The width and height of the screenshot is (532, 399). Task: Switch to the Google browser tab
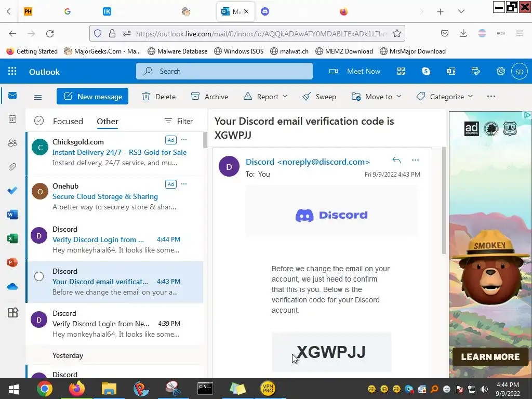[68, 11]
